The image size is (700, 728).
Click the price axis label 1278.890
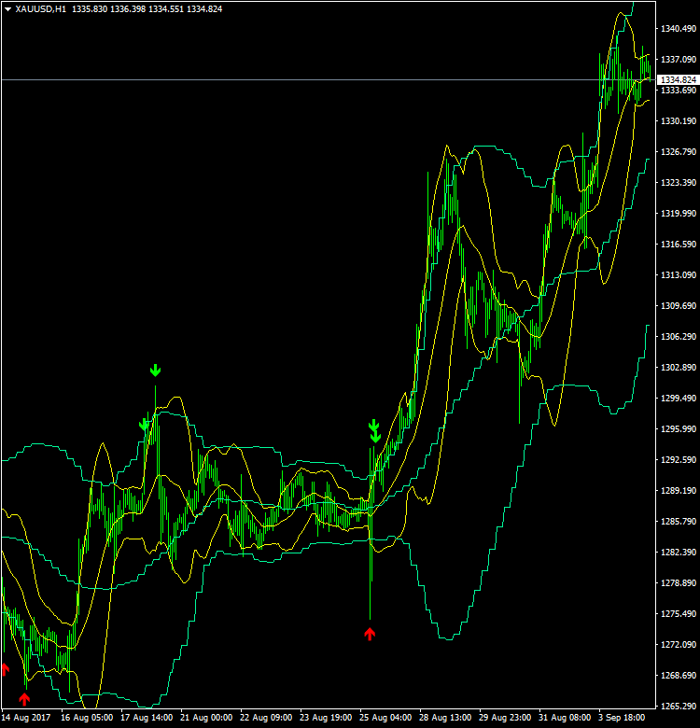point(679,583)
